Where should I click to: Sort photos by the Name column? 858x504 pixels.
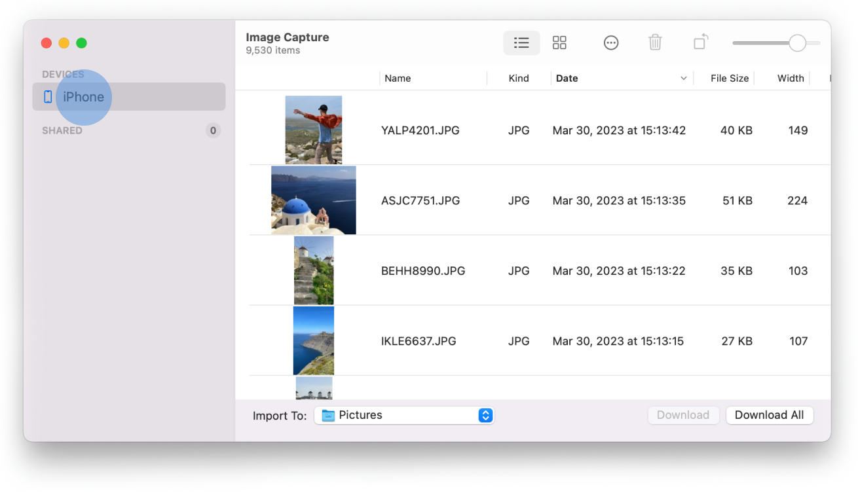point(398,78)
